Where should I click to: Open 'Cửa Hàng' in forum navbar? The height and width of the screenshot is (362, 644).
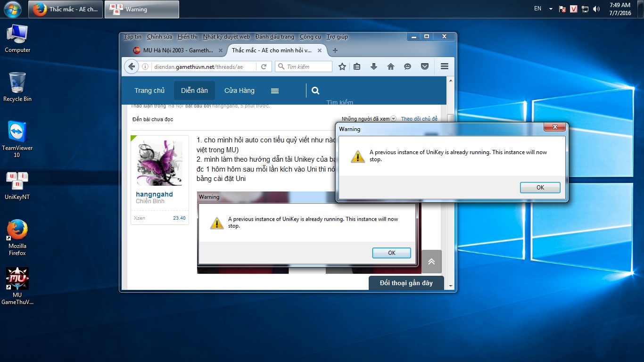[239, 90]
